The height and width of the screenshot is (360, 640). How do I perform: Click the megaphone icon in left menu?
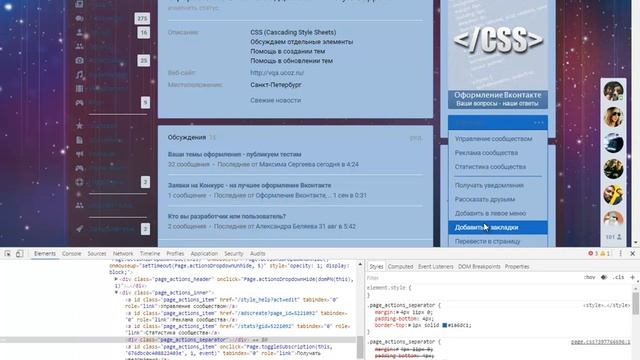click(80, 154)
